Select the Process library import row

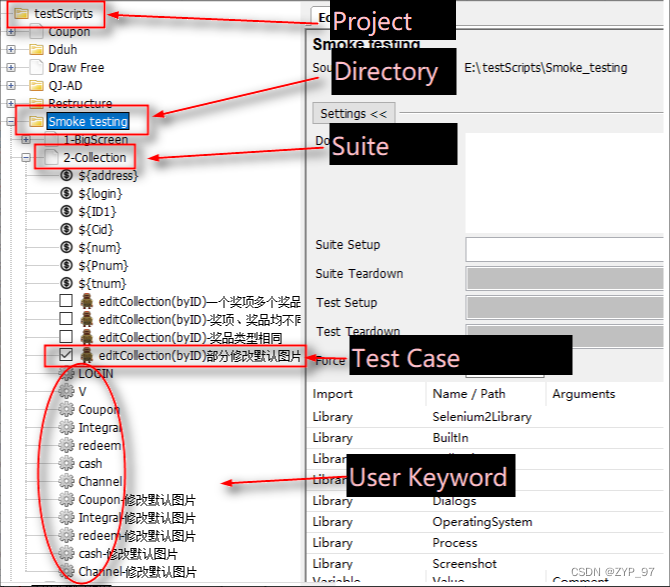(485, 543)
